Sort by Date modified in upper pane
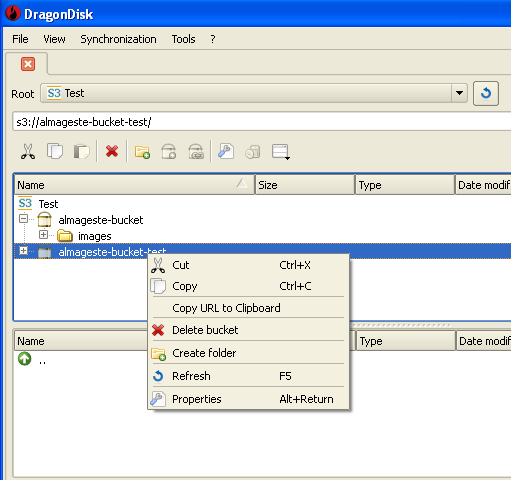Screen dimensions: 511x480 [x=483, y=185]
